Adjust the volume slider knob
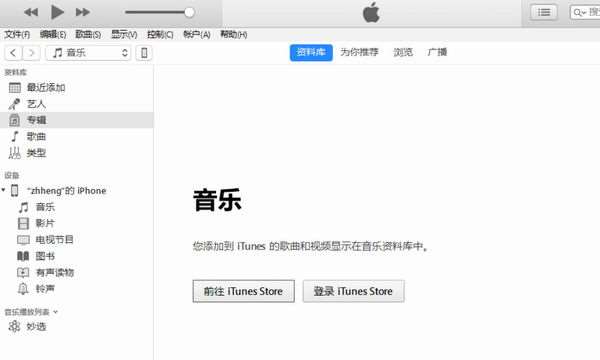 coord(189,12)
